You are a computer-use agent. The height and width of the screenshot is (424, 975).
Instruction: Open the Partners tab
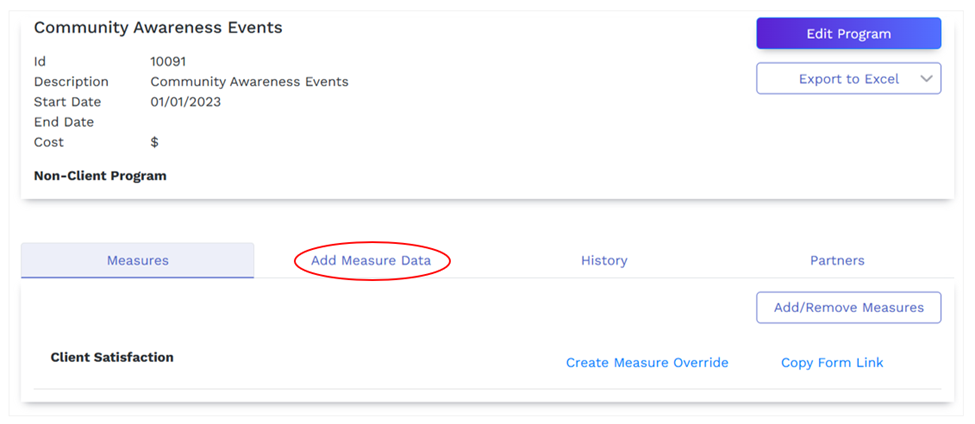click(x=837, y=260)
